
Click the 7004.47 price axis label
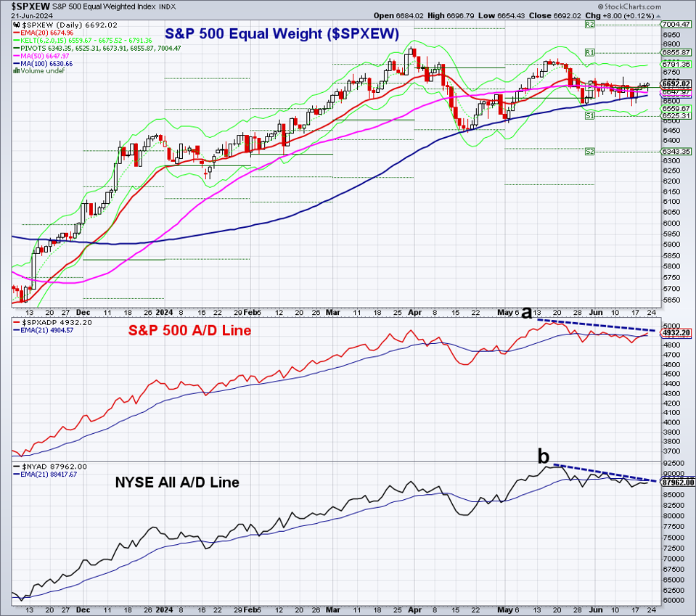tap(675, 25)
